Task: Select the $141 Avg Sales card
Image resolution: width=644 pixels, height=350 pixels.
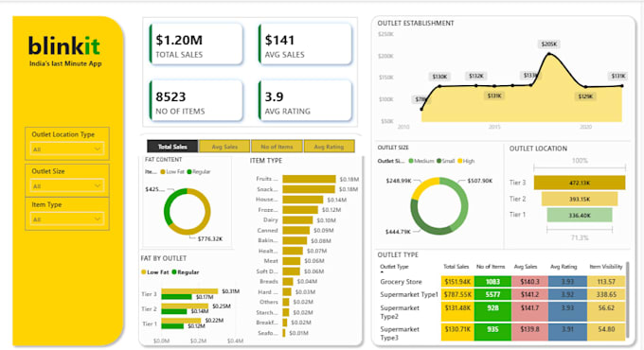Action: coord(305,44)
